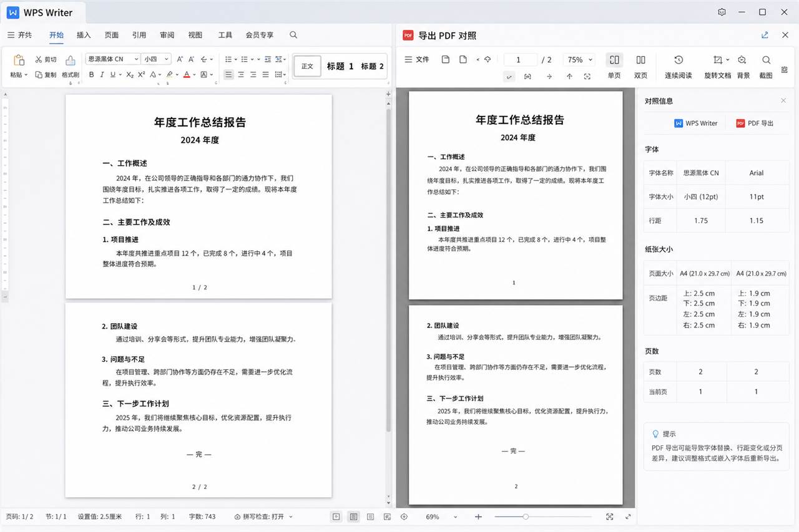Viewport: 799px width, 532px height.
Task: Select double page (双页) view
Action: [x=640, y=66]
